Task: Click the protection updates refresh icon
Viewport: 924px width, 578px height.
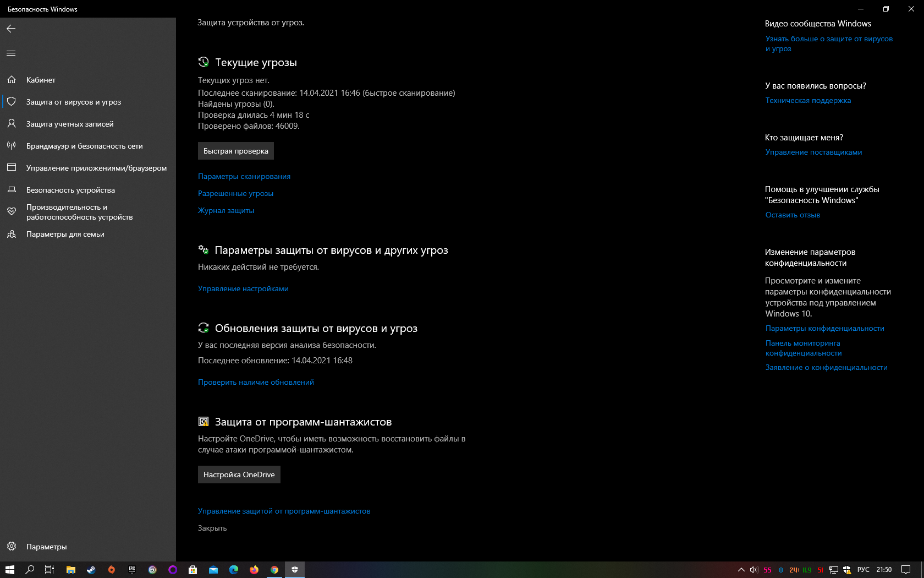Action: pos(204,328)
